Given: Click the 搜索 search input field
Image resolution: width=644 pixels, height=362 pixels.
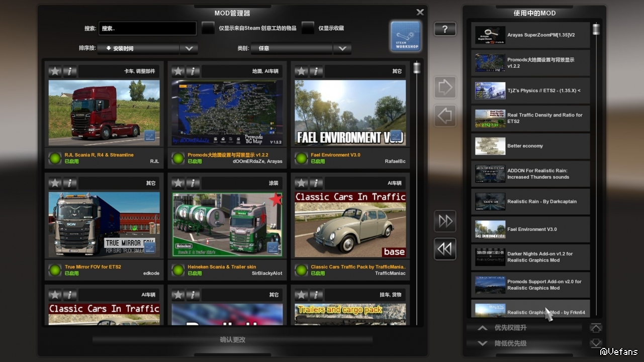Looking at the screenshot, I should [148, 29].
